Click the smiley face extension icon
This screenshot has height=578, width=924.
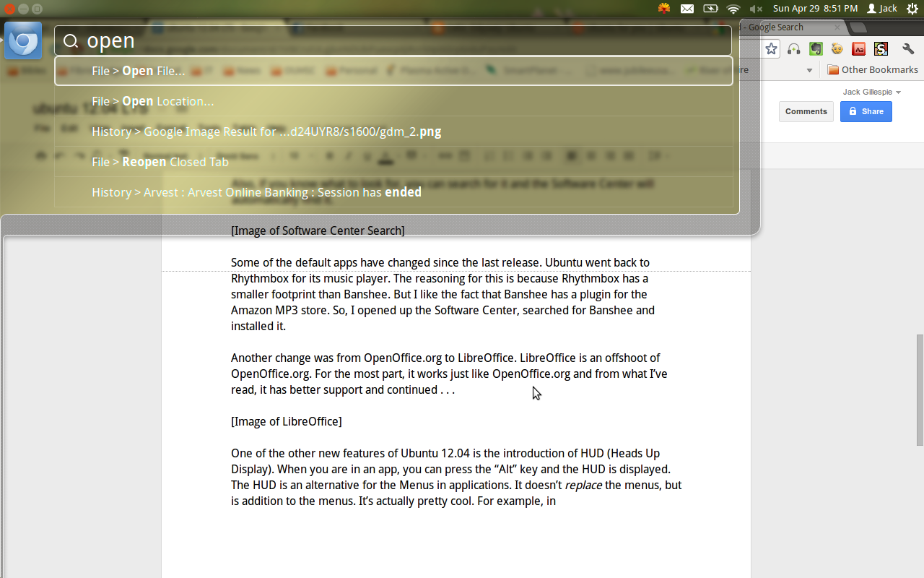coord(837,49)
